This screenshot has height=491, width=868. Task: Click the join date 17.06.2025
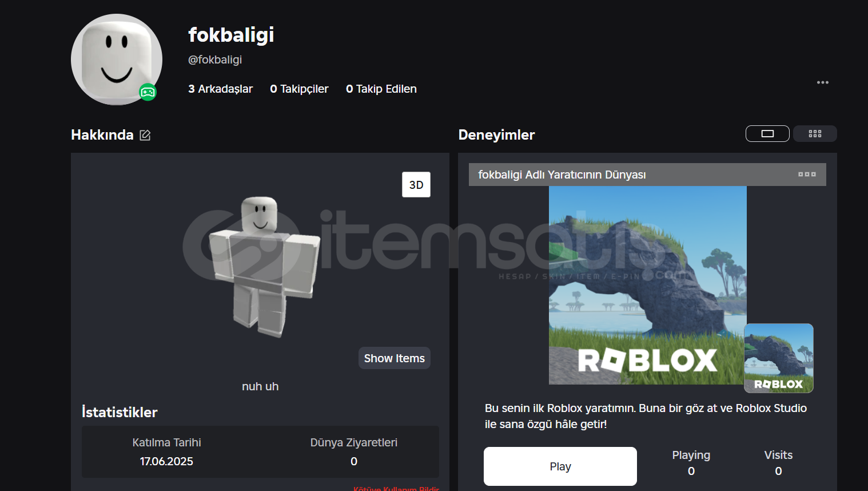(x=166, y=461)
